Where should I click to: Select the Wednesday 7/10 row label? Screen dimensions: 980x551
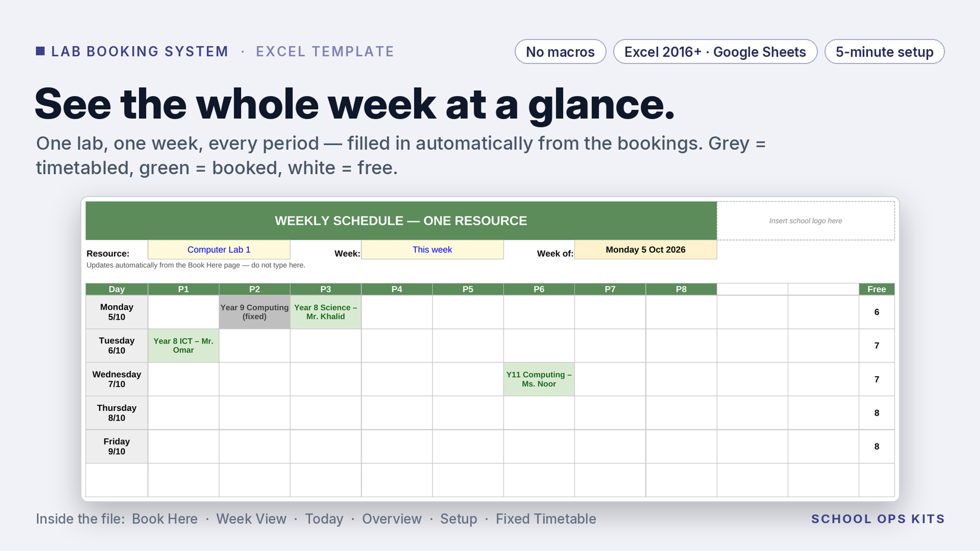[x=117, y=379]
